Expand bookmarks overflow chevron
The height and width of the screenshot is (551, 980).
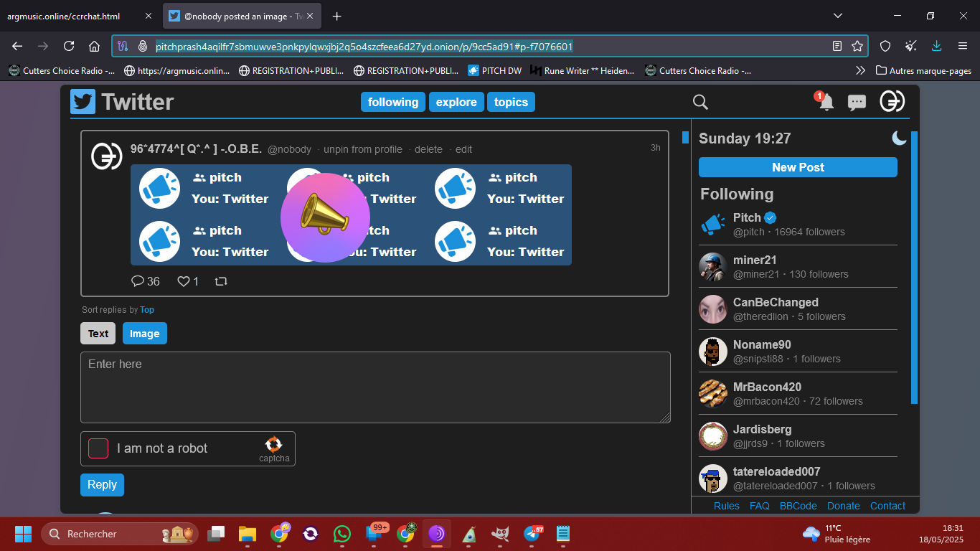click(860, 70)
